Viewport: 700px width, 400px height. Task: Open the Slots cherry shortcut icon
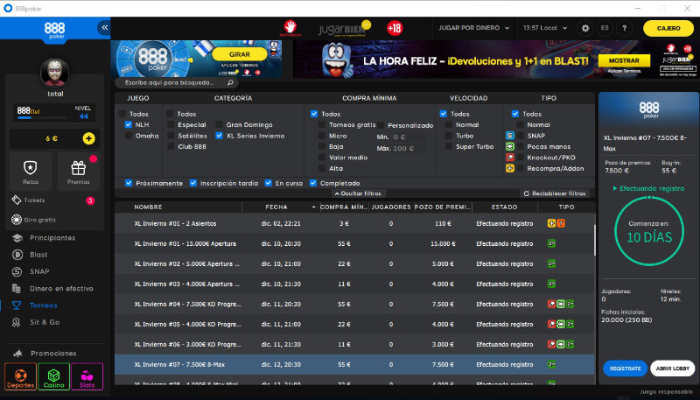click(87, 377)
